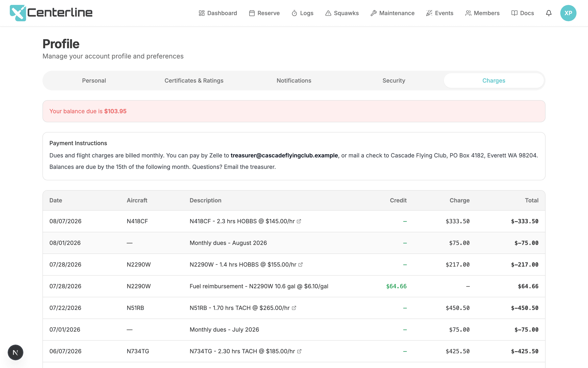Select Monthly dues - August 2026 row
This screenshot has height=368, width=588.
click(x=294, y=243)
